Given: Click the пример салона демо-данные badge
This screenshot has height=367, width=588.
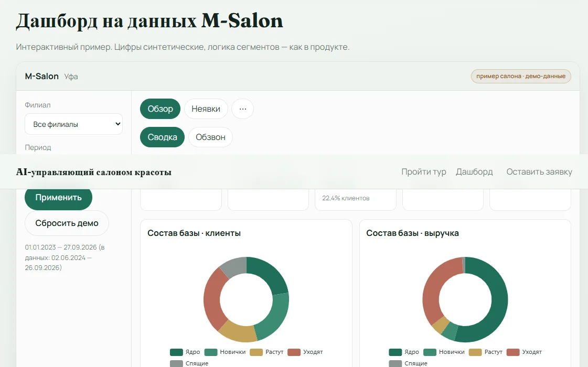Looking at the screenshot, I should [x=521, y=76].
